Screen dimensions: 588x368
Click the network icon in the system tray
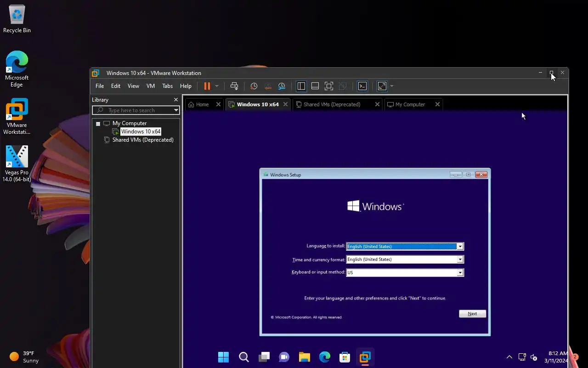coord(522,357)
